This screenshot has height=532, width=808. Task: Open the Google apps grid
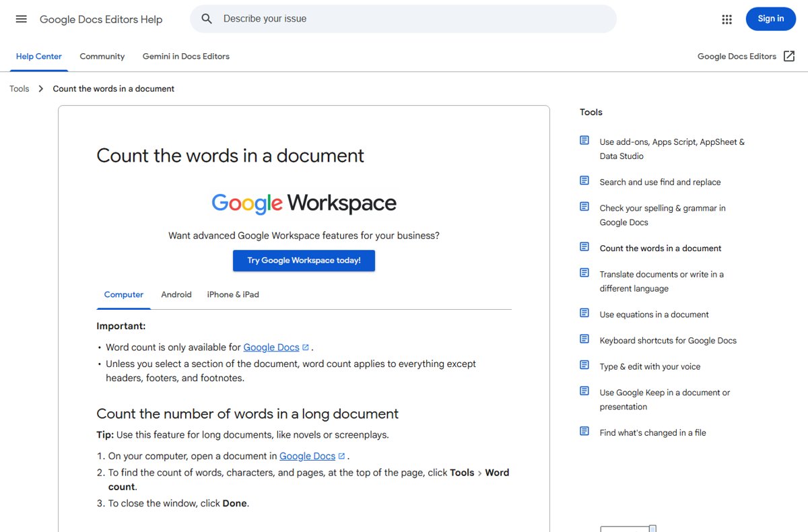pos(727,20)
